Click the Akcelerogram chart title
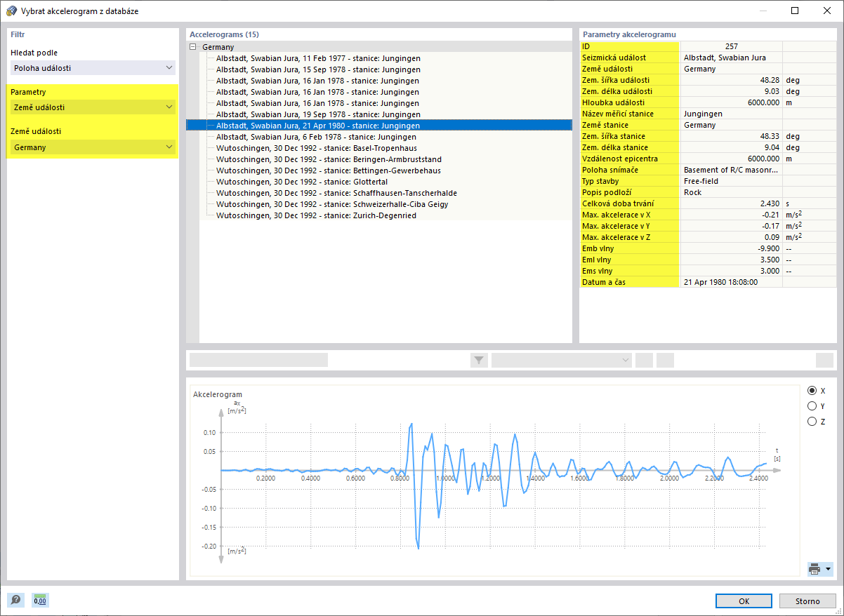The image size is (844, 616). coord(217,394)
